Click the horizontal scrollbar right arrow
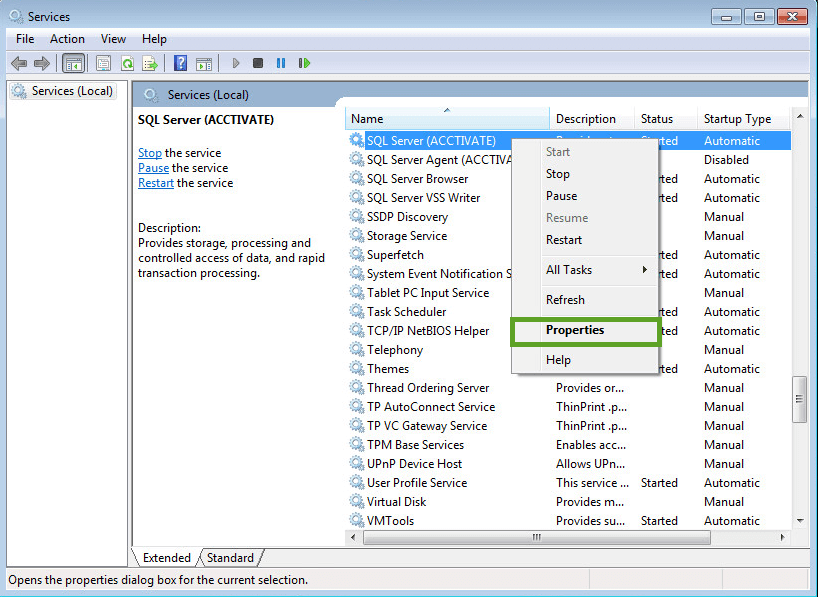This screenshot has width=818, height=597. 783,537
